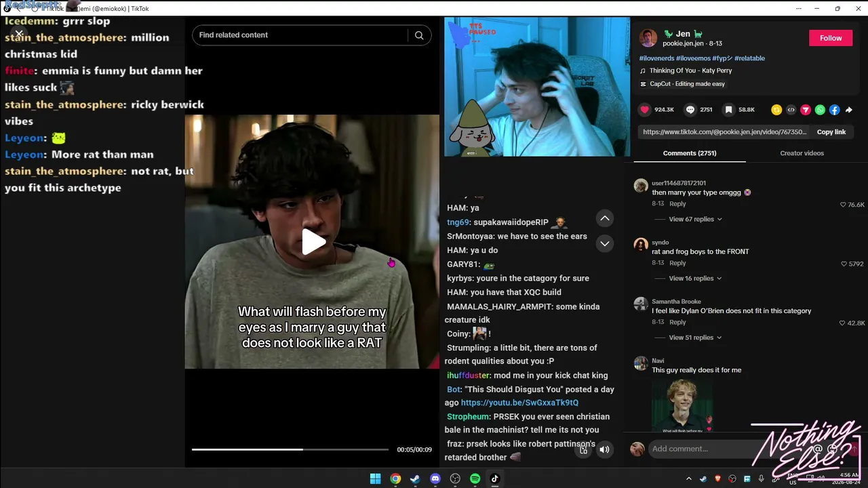Open Discord from the taskbar
Image resolution: width=868 pixels, height=488 pixels.
pyautogui.click(x=435, y=479)
